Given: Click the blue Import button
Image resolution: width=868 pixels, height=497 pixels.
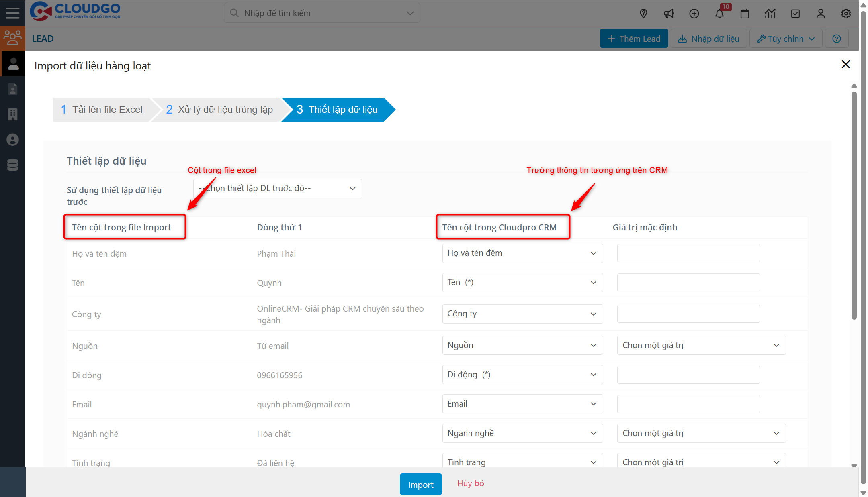Looking at the screenshot, I should tap(420, 485).
